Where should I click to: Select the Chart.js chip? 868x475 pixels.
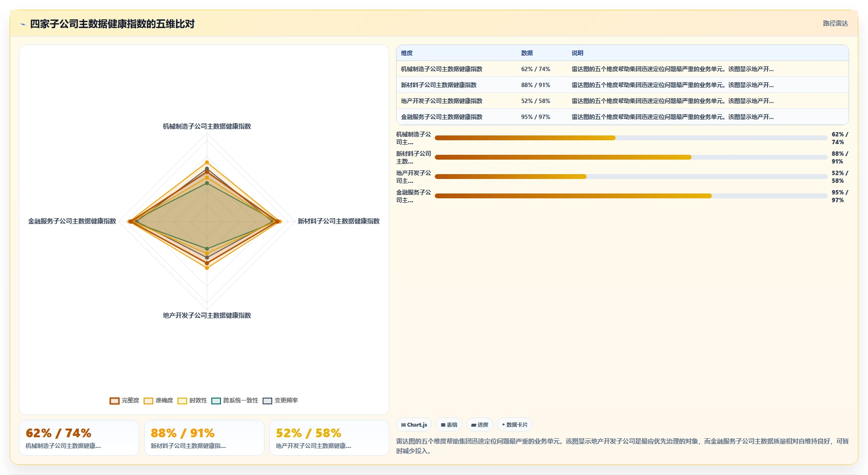tap(414, 425)
